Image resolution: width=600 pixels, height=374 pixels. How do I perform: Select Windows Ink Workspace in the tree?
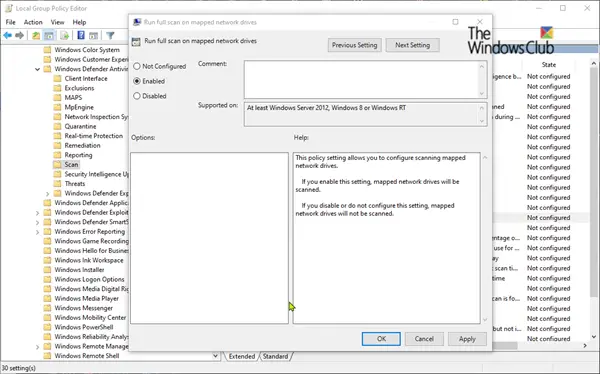point(89,260)
